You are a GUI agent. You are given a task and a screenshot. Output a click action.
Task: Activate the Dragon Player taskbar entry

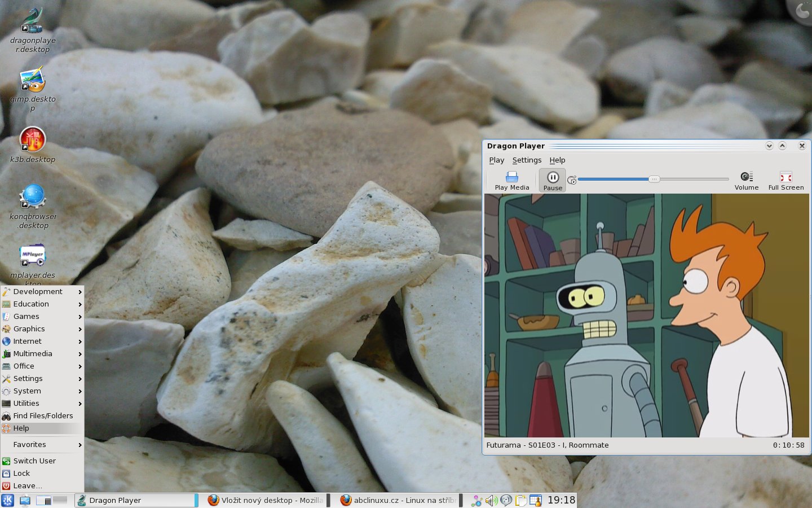pyautogui.click(x=135, y=500)
